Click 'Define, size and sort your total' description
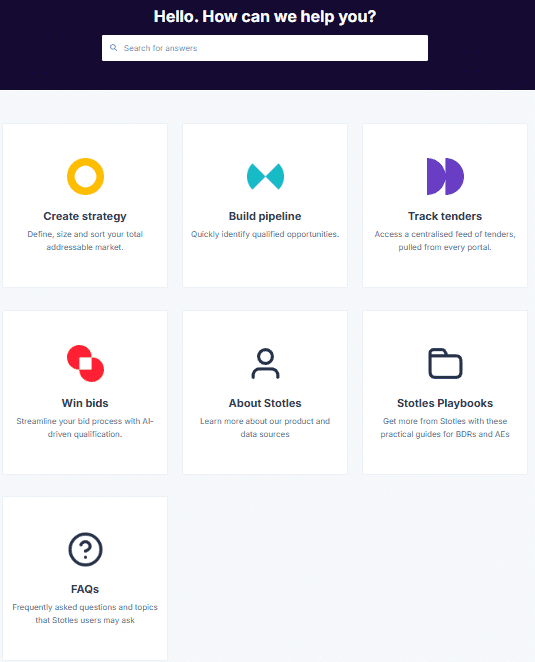The image size is (535, 662). click(85, 234)
